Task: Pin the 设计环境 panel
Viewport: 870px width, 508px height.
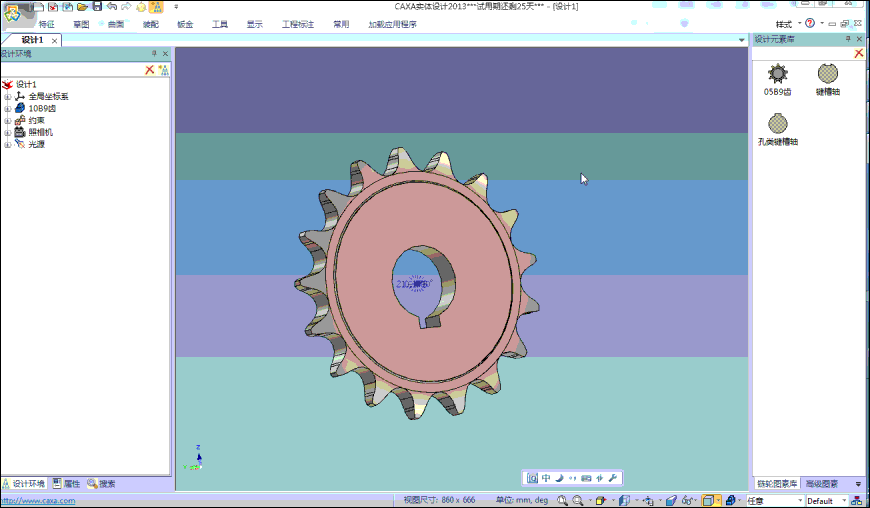Action: [154, 54]
